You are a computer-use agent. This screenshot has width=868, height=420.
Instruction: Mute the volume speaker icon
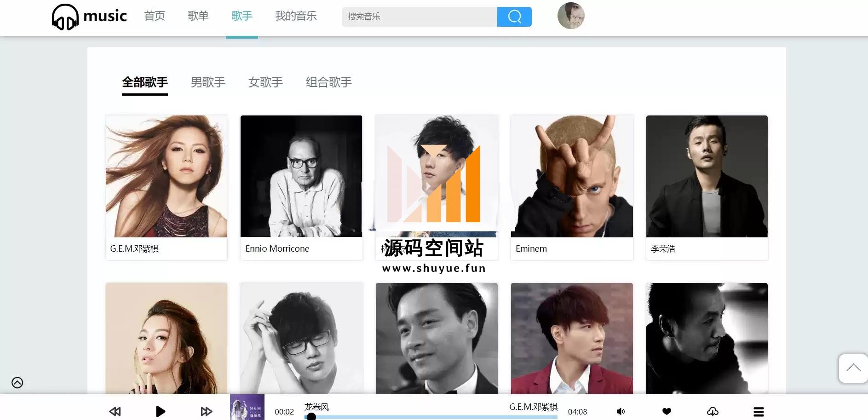[x=621, y=411]
